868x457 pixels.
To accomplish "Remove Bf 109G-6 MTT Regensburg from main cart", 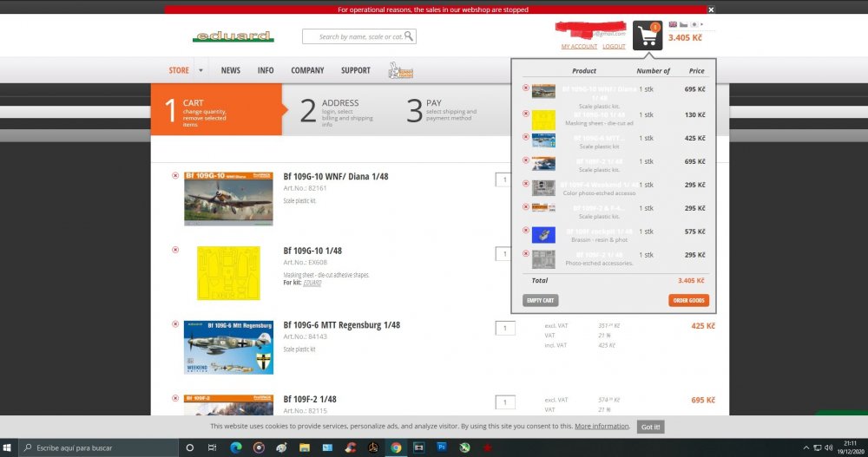I will (175, 324).
